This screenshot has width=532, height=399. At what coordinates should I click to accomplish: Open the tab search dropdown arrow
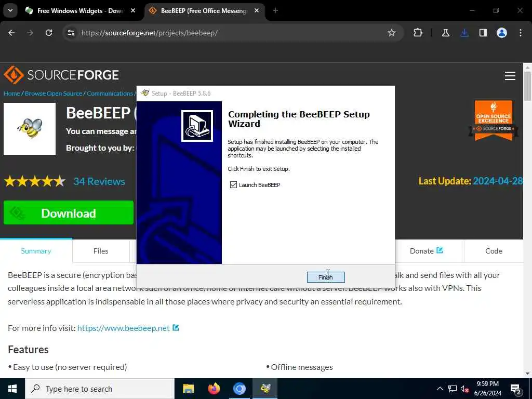pos(10,10)
